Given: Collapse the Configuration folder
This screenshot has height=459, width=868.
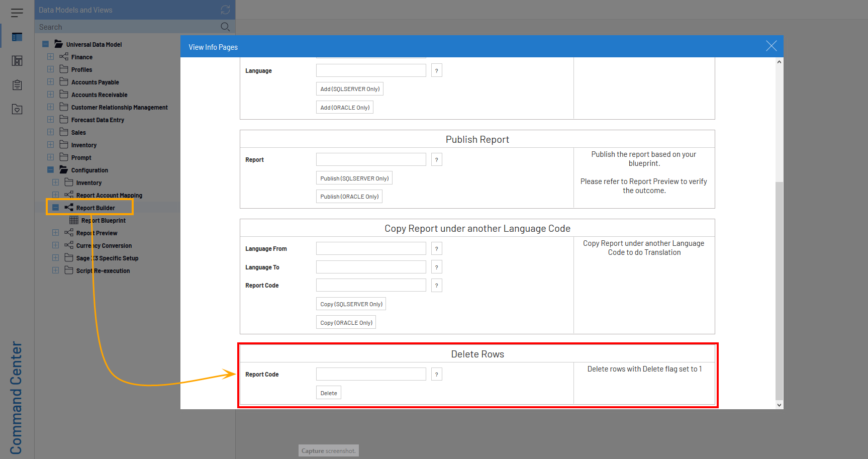Looking at the screenshot, I should click(51, 170).
